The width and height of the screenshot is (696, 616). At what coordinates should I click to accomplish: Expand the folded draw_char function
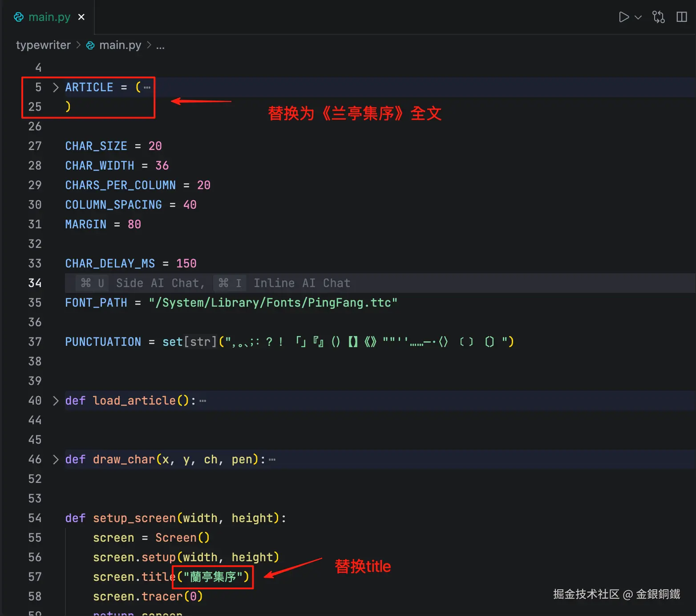pos(56,459)
